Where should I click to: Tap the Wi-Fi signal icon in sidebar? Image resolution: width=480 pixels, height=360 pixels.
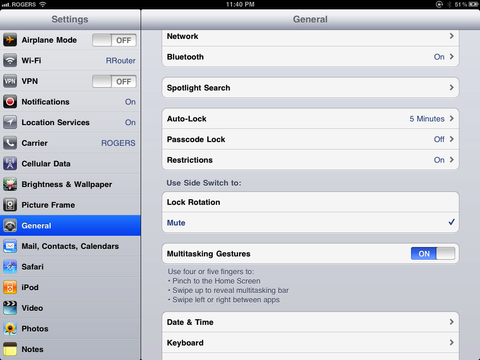10,61
